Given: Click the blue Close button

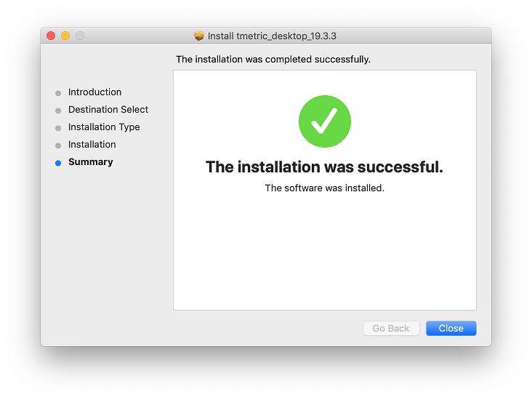Looking at the screenshot, I should [451, 328].
